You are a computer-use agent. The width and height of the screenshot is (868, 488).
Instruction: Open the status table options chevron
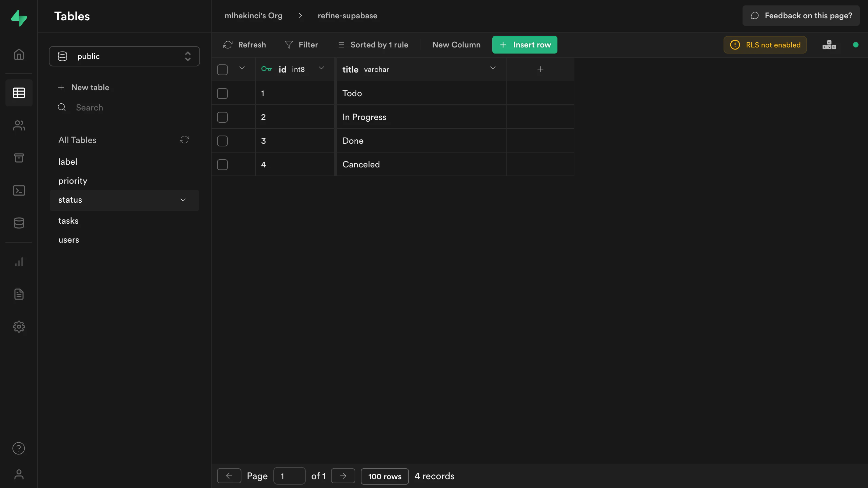183,200
